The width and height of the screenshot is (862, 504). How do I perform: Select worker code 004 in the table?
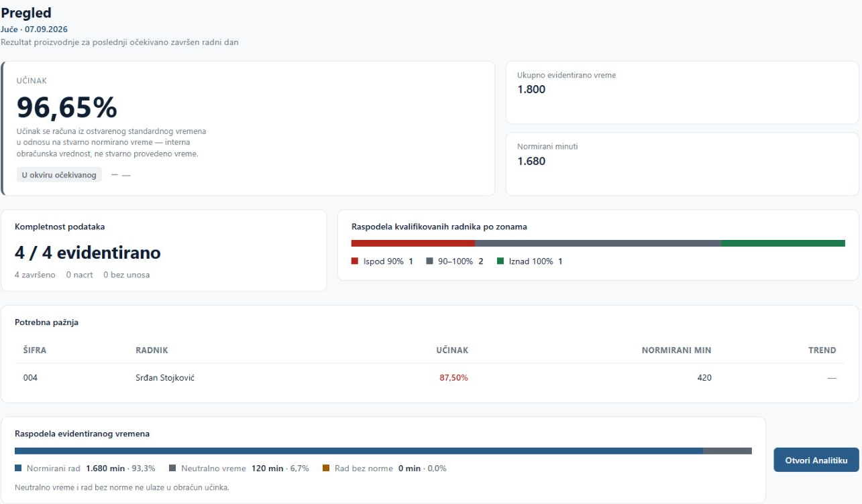[x=30, y=378]
